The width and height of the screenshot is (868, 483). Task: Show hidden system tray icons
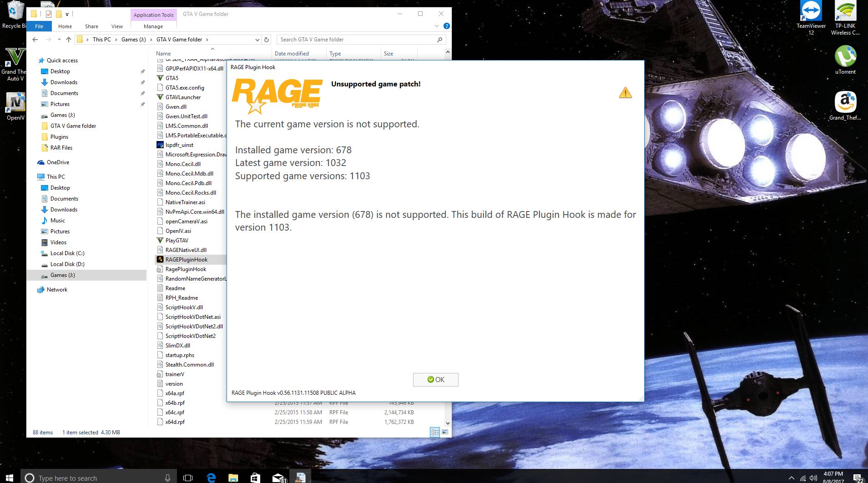point(792,478)
